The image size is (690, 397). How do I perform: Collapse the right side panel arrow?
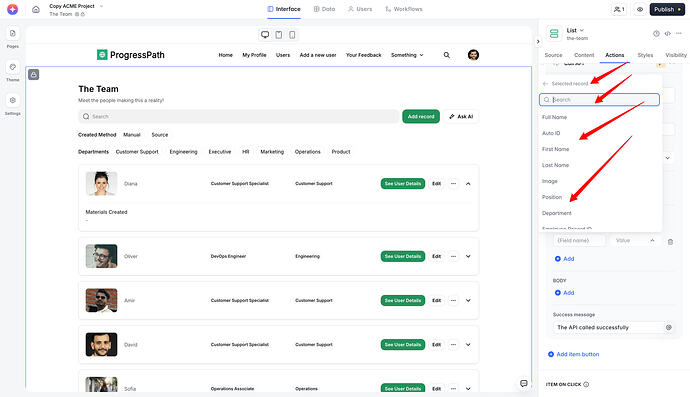[538, 41]
